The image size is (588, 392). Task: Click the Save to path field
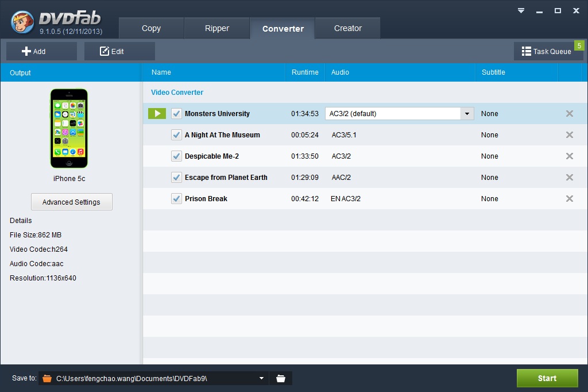tap(154, 378)
